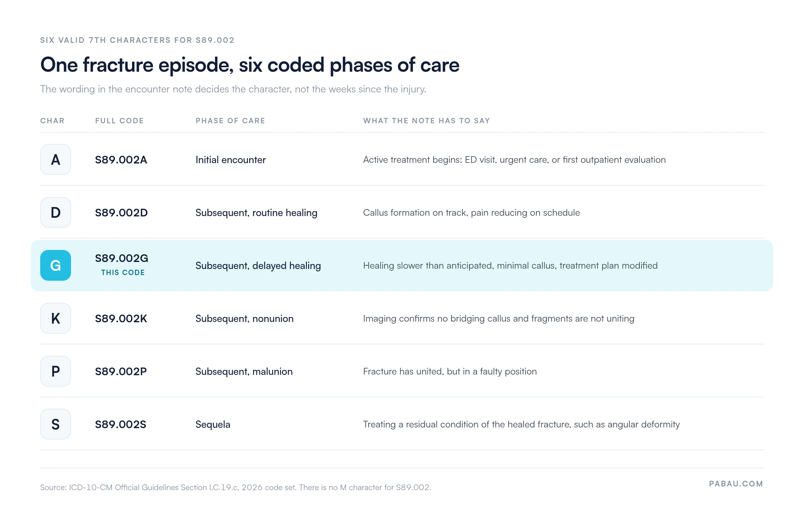Click WHAT THE NOTE HAS TO SAY header
Image resolution: width=804 pixels, height=532 pixels.
427,121
